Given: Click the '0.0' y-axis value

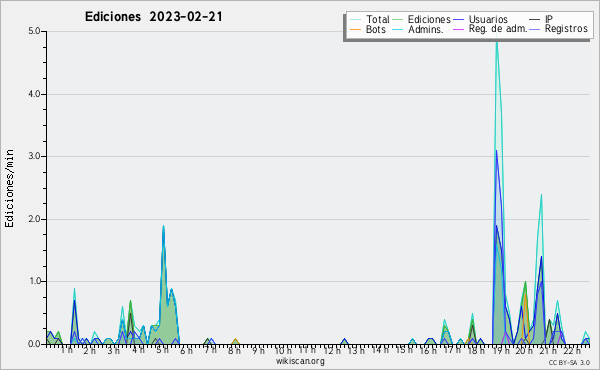Looking at the screenshot, I should click(34, 344).
